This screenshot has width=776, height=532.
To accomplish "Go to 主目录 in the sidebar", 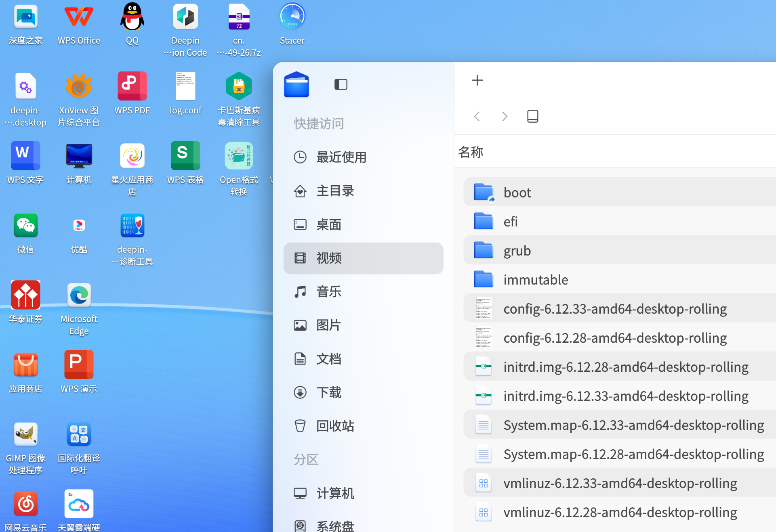I will point(364,191).
